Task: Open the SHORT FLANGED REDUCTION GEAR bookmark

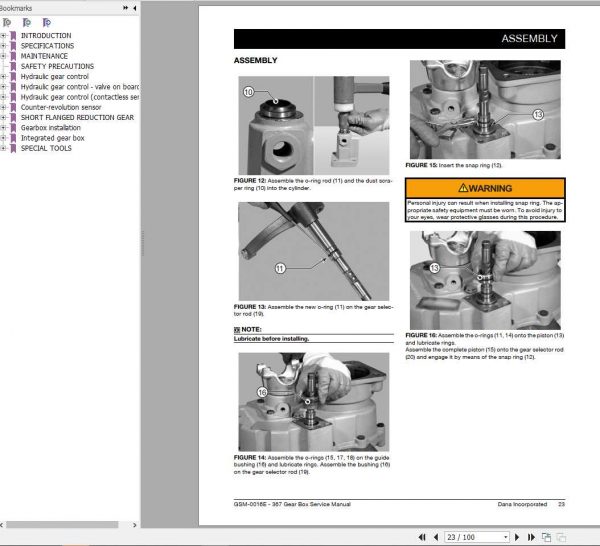Action: 77,117
